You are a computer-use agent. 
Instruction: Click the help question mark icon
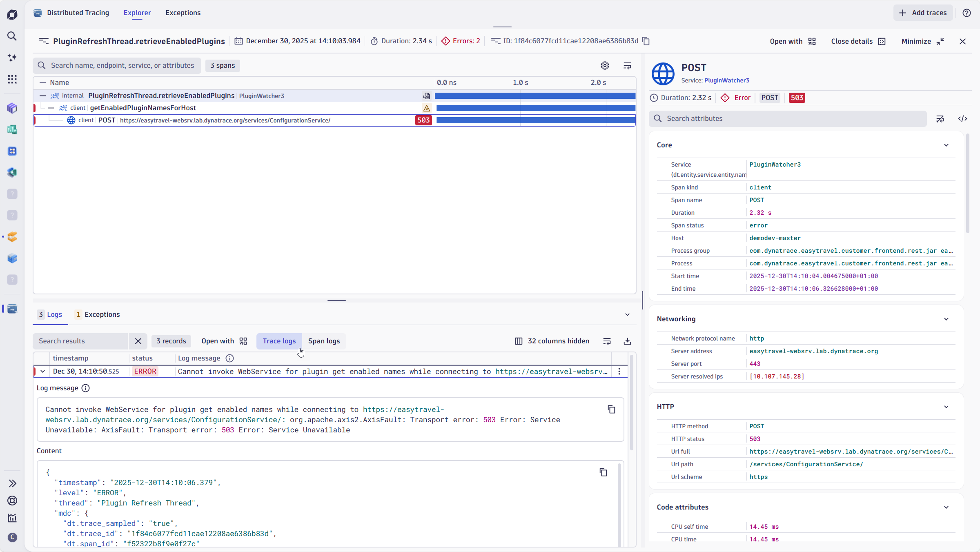967,13
